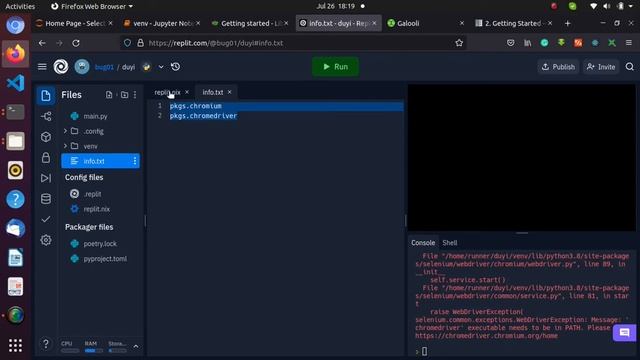This screenshot has height=360, width=640.
Task: Switch to the Console tab
Action: coord(423,242)
